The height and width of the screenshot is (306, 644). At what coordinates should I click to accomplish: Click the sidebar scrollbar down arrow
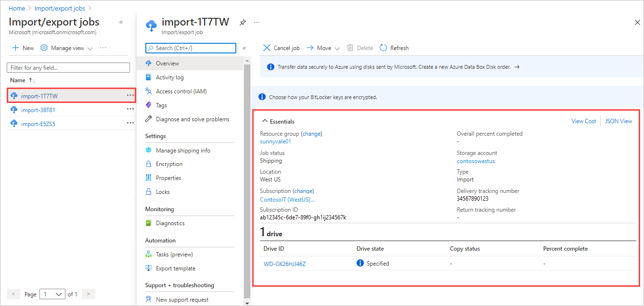click(247, 303)
